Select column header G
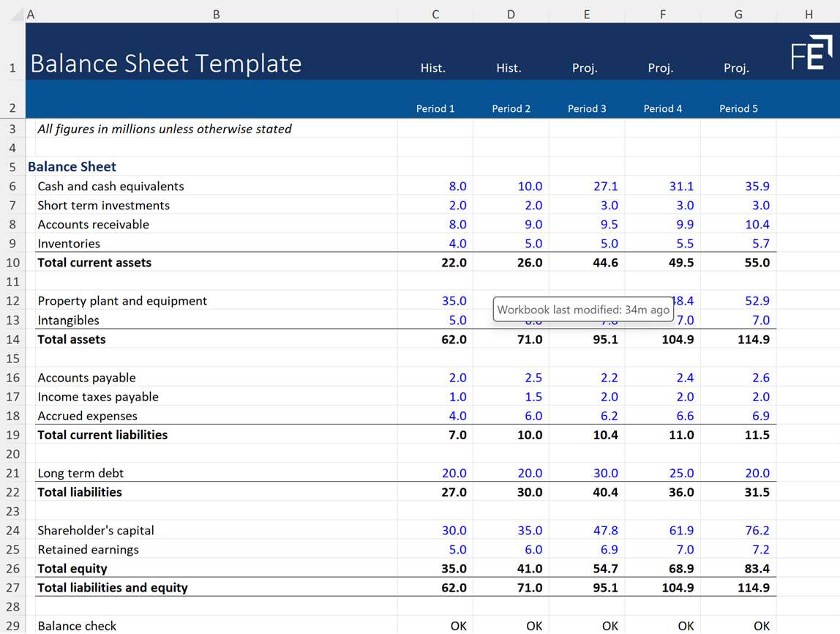Viewport: 840px width, 634px height. pos(738,14)
